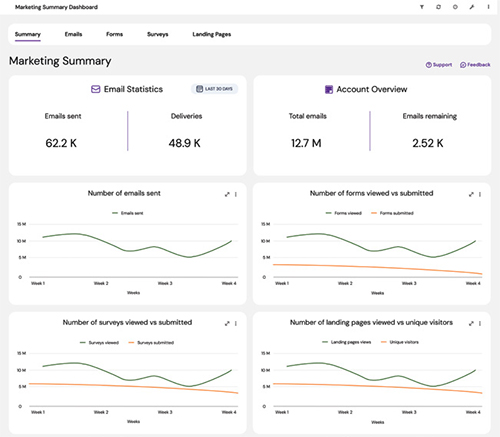Expand the landing pages viewed chart
Screen dimensions: 500x437
click(x=471, y=323)
